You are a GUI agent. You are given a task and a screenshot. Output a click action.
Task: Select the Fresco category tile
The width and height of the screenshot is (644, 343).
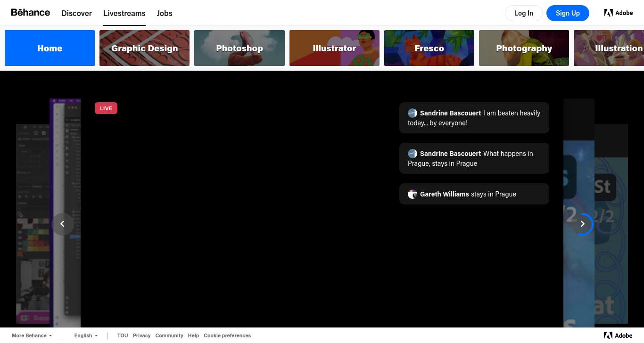click(429, 48)
